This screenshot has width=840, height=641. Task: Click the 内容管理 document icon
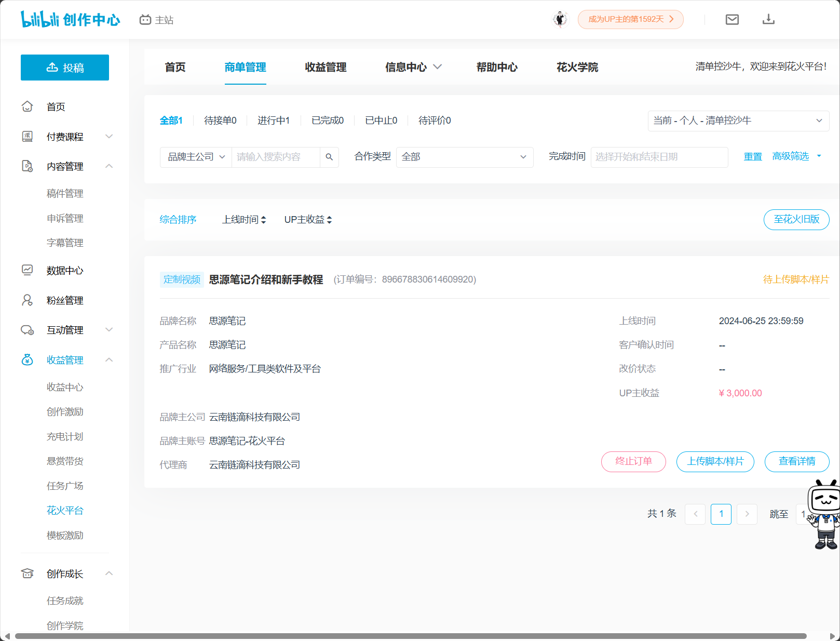coord(28,166)
